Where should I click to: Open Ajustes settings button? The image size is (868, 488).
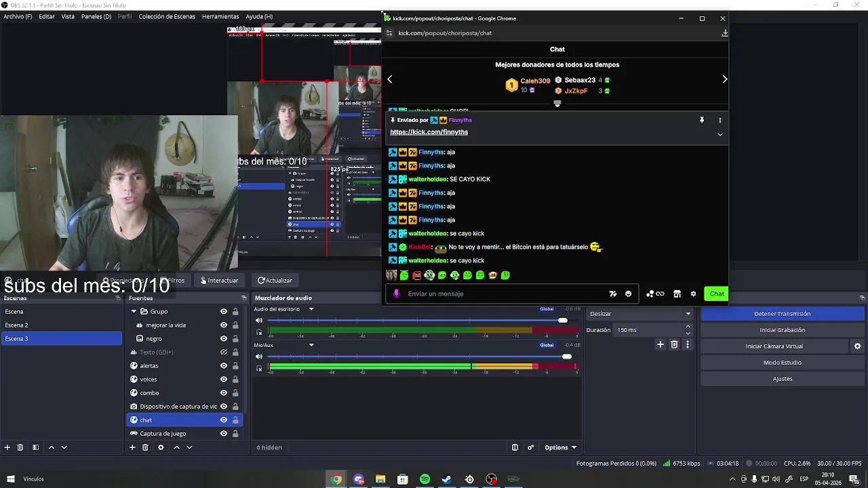(x=782, y=379)
